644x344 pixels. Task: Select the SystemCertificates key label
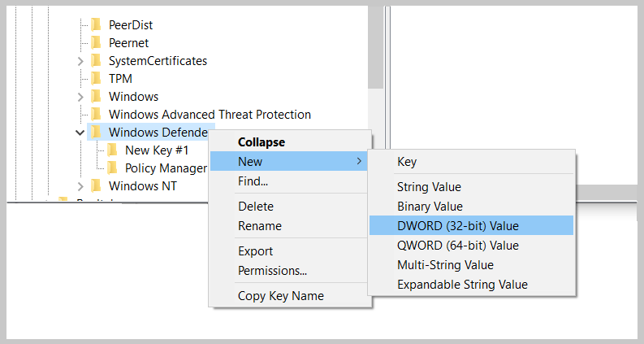point(158,61)
